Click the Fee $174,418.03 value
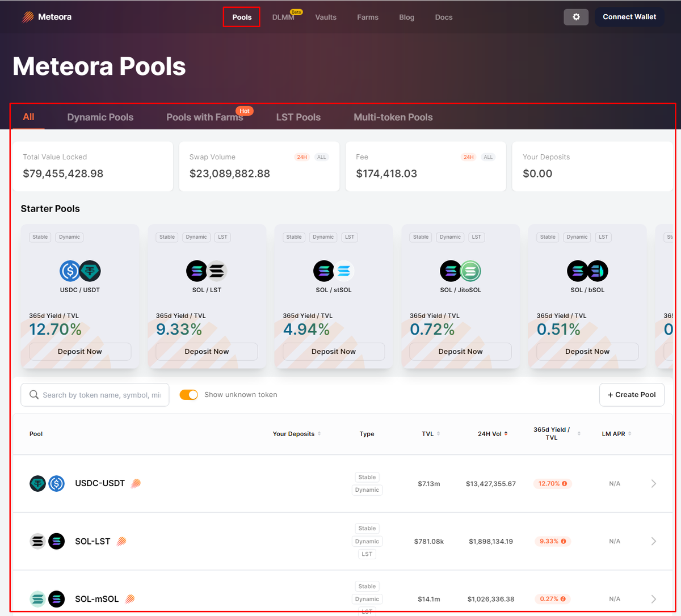This screenshot has width=681, height=616. pos(386,174)
